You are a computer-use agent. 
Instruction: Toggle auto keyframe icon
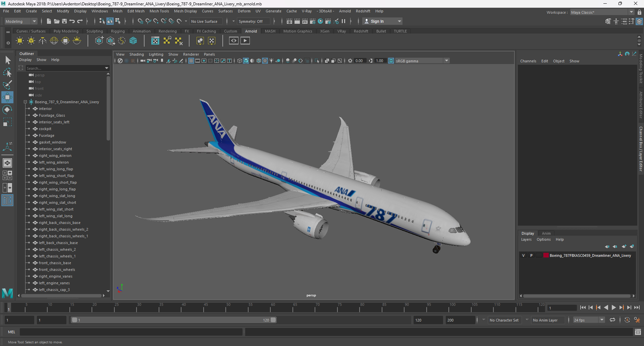pos(627,320)
